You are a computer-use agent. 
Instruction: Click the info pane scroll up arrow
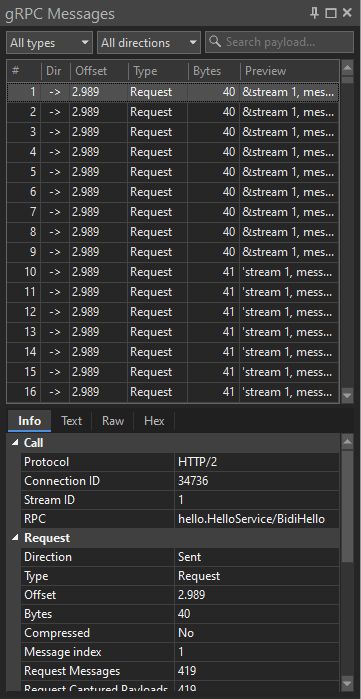point(347,442)
